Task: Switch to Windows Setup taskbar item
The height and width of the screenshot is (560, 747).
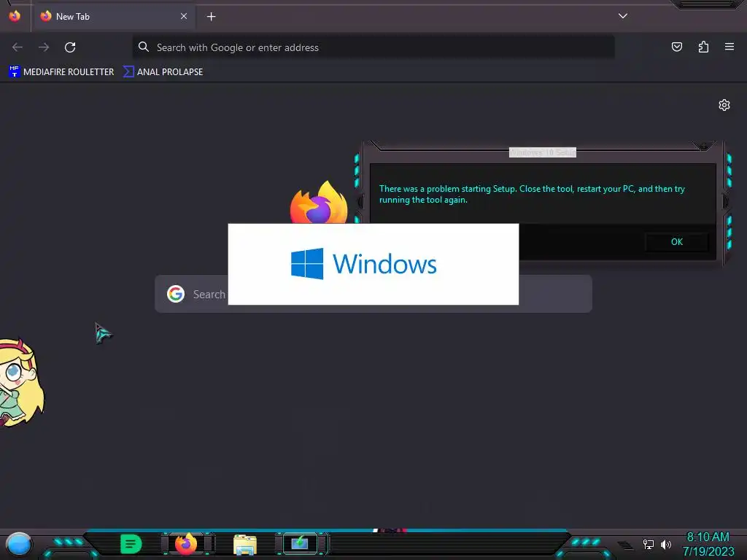Action: 300,543
